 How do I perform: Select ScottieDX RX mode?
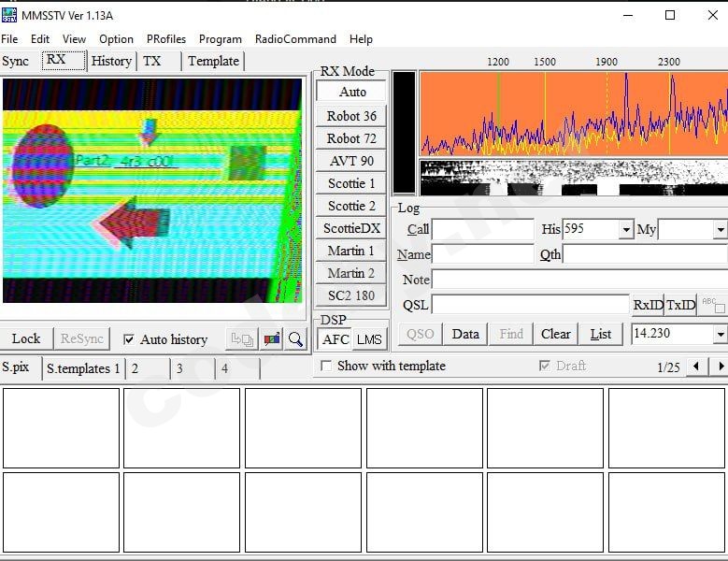(351, 228)
